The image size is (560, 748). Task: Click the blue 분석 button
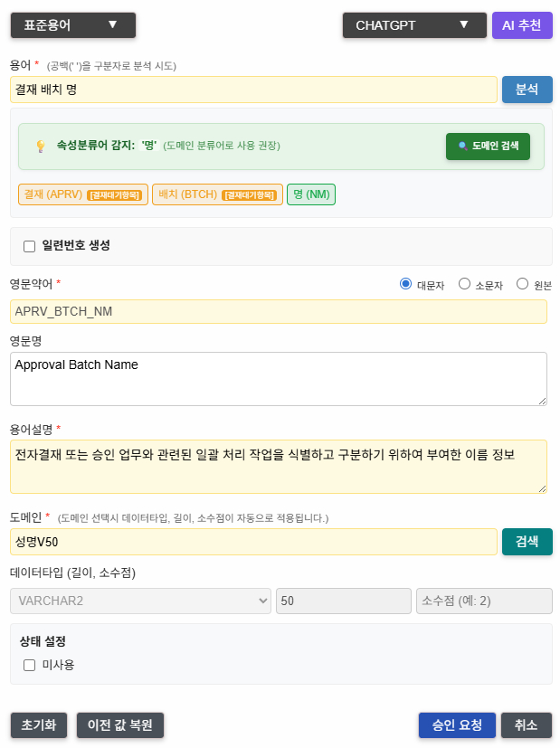click(x=527, y=90)
